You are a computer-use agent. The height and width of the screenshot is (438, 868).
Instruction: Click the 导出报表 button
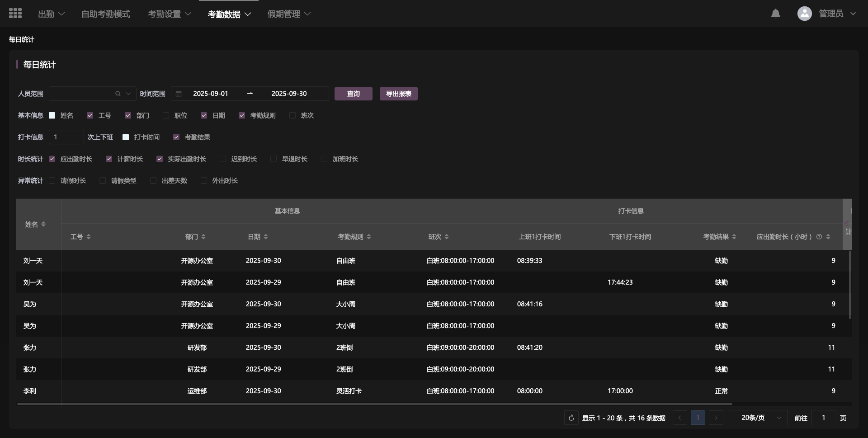398,94
